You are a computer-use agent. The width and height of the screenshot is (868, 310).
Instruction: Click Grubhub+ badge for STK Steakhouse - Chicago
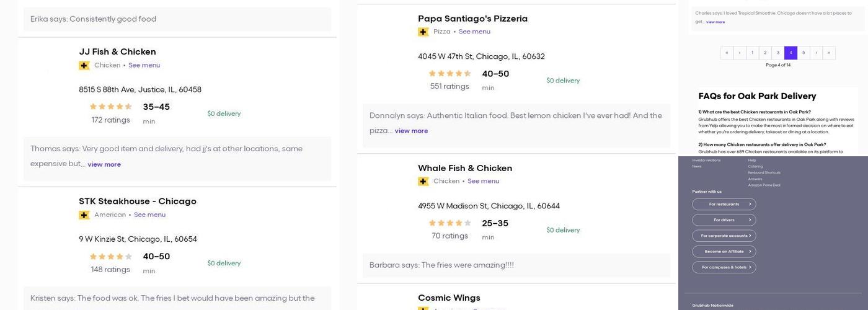84,215
